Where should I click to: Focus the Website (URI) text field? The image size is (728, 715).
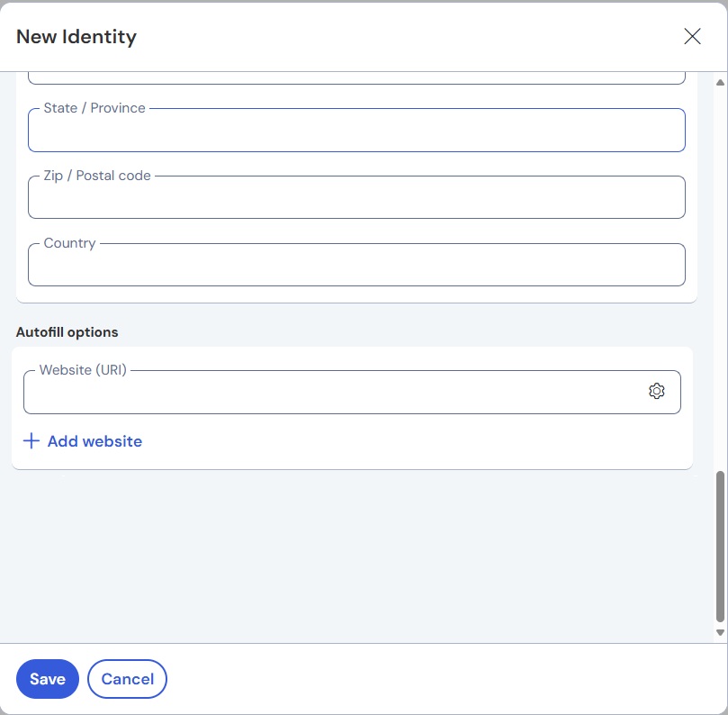(x=333, y=394)
